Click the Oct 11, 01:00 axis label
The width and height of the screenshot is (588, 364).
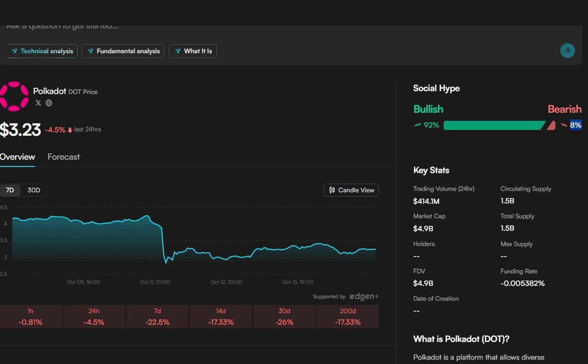coord(155,282)
